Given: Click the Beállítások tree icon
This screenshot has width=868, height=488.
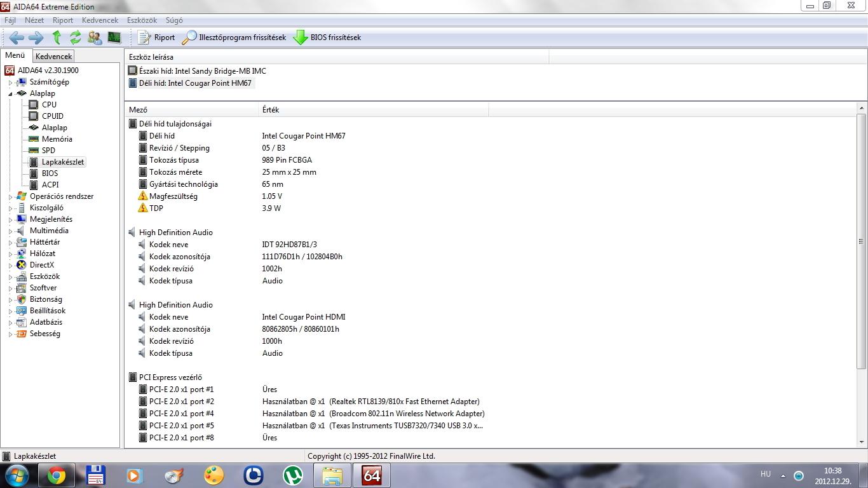Looking at the screenshot, I should (22, 311).
